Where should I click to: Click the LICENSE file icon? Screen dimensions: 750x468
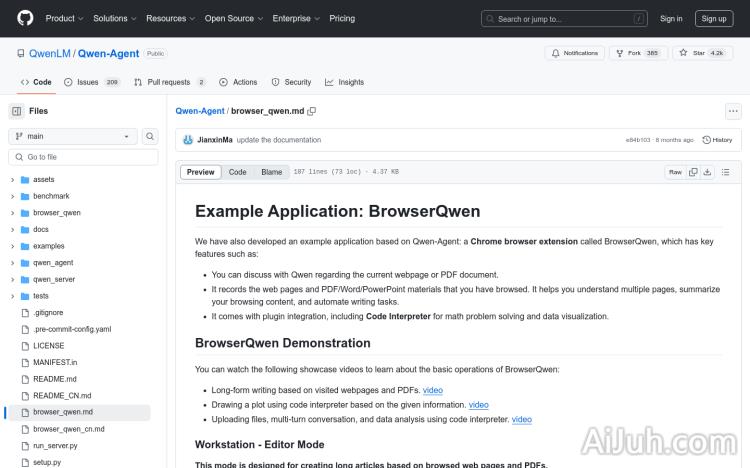(25, 346)
